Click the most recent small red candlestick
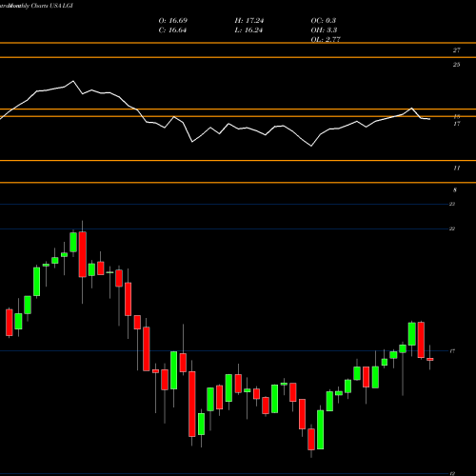Screen dimensions: 476x476 430,359
